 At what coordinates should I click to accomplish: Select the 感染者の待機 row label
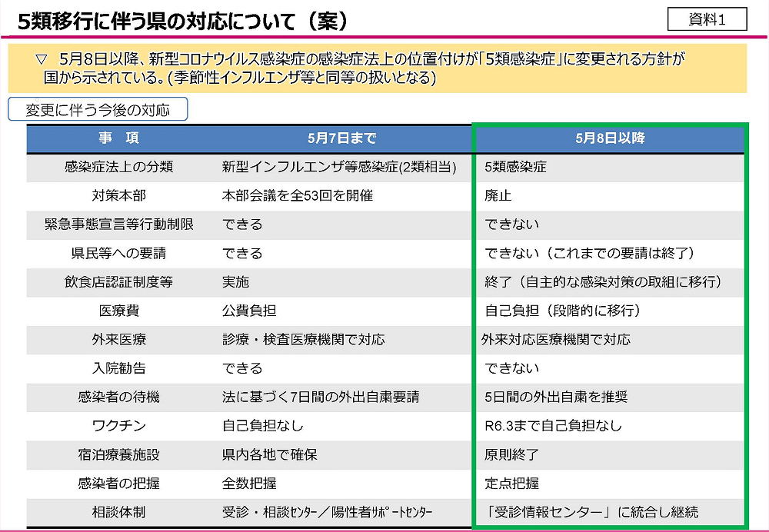pos(119,397)
